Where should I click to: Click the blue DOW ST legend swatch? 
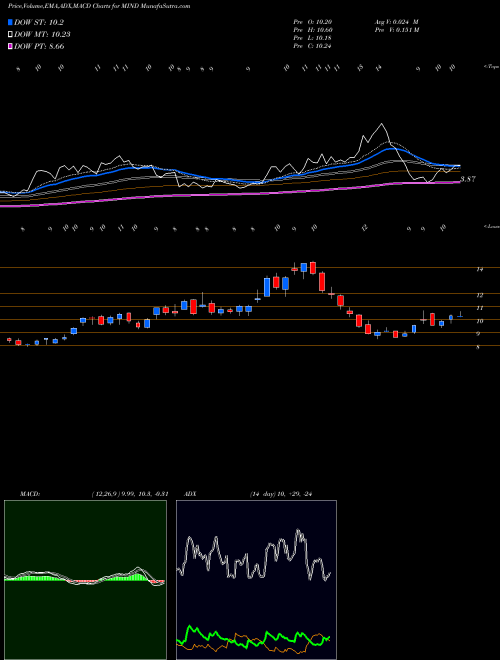pos(10,22)
